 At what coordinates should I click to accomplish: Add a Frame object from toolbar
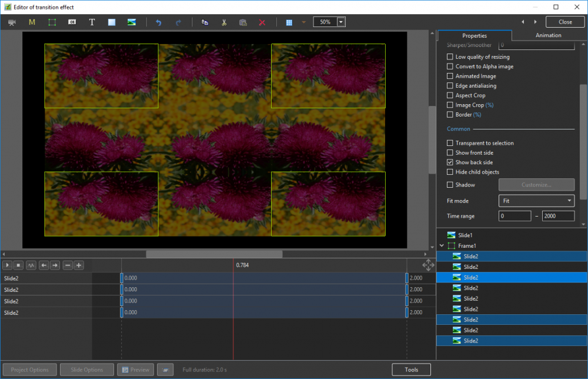pyautogui.click(x=52, y=22)
